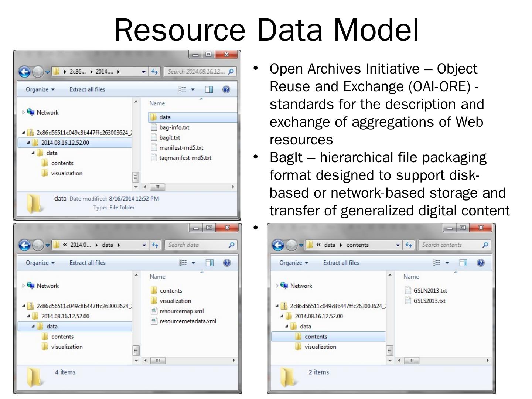Select data folder in top-left file list
532x399 pixels.
(192, 117)
